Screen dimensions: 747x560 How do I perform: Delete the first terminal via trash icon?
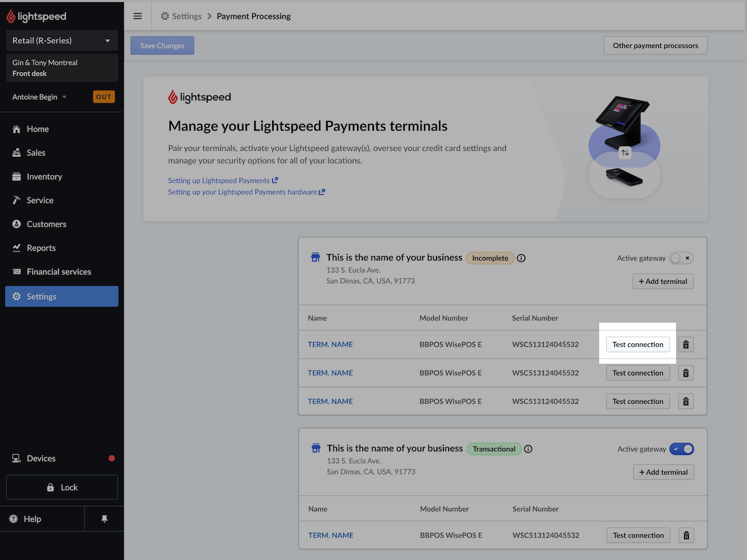click(686, 345)
